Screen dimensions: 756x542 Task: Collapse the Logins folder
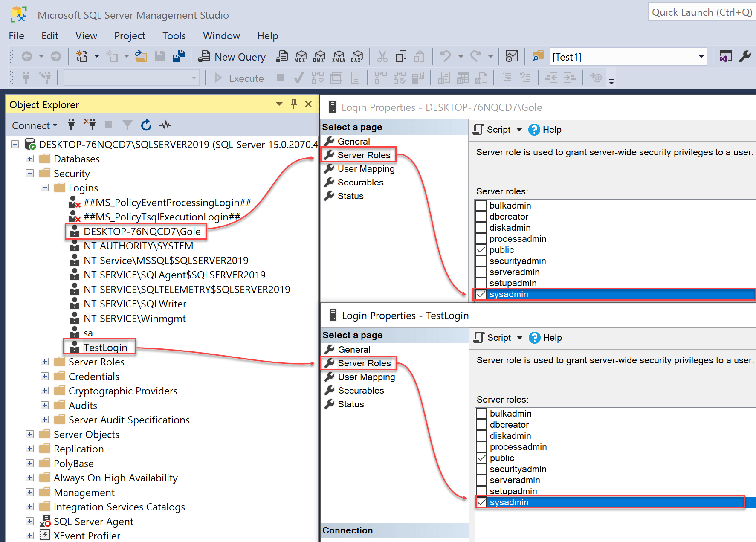pos(45,188)
